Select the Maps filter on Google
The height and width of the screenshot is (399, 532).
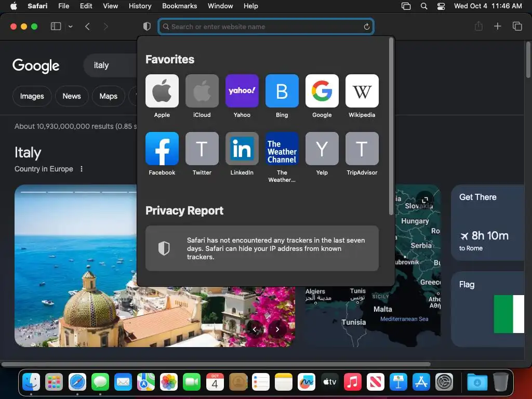pyautogui.click(x=108, y=96)
